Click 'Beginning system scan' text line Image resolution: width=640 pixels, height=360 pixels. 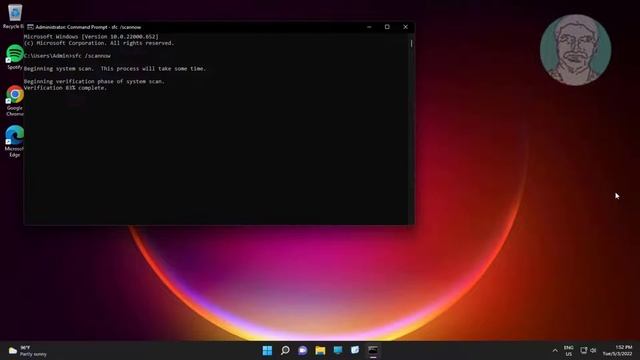point(115,69)
